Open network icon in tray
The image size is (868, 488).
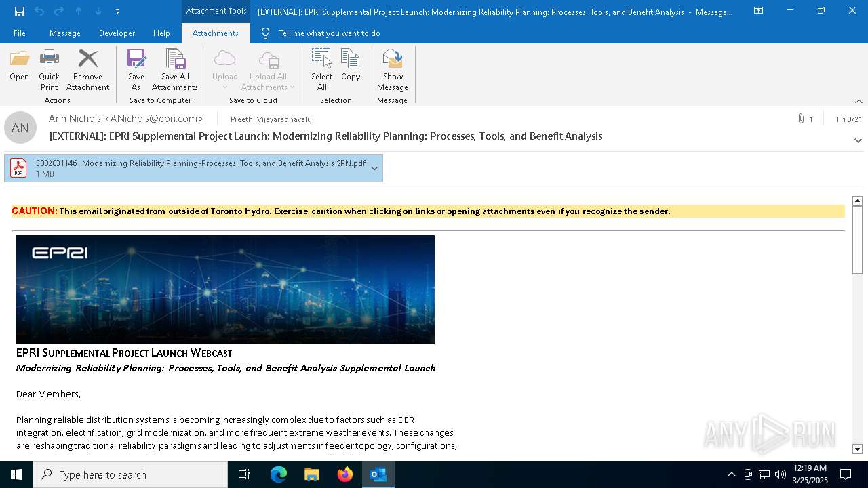(x=764, y=474)
